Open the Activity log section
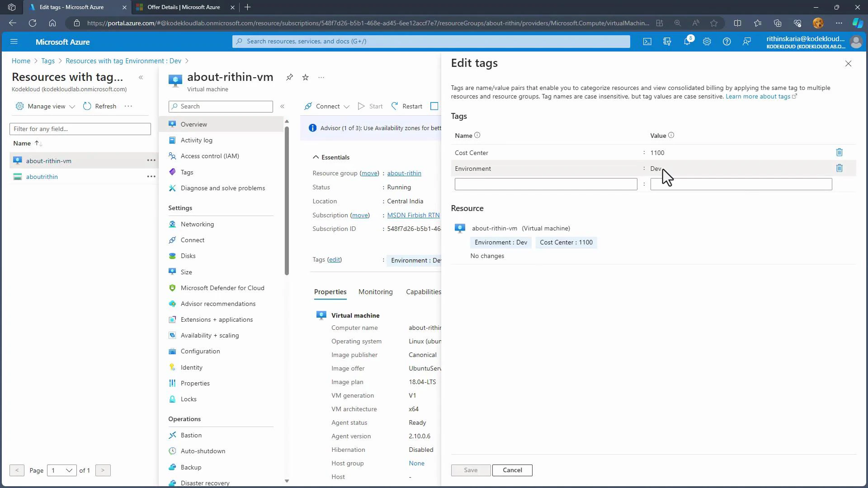 (196, 140)
